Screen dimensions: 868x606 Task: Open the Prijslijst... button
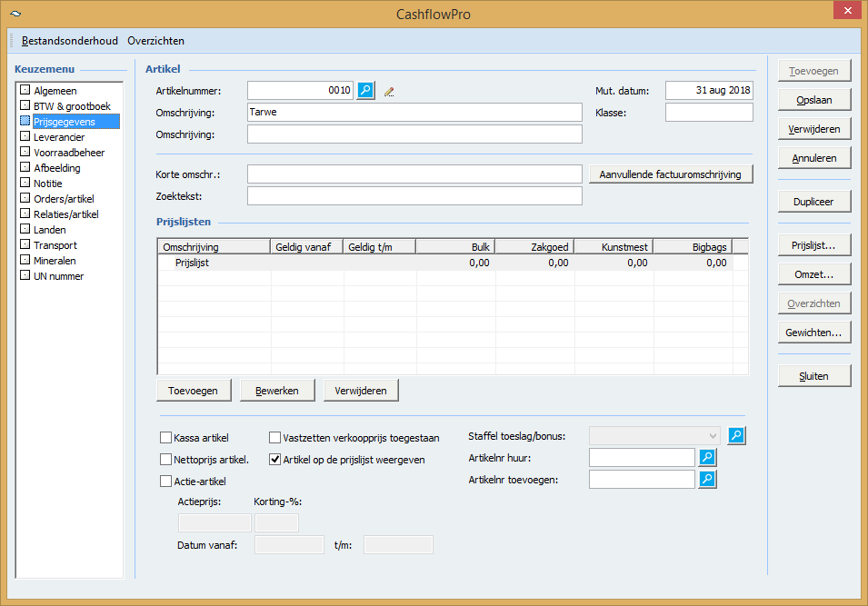point(814,245)
